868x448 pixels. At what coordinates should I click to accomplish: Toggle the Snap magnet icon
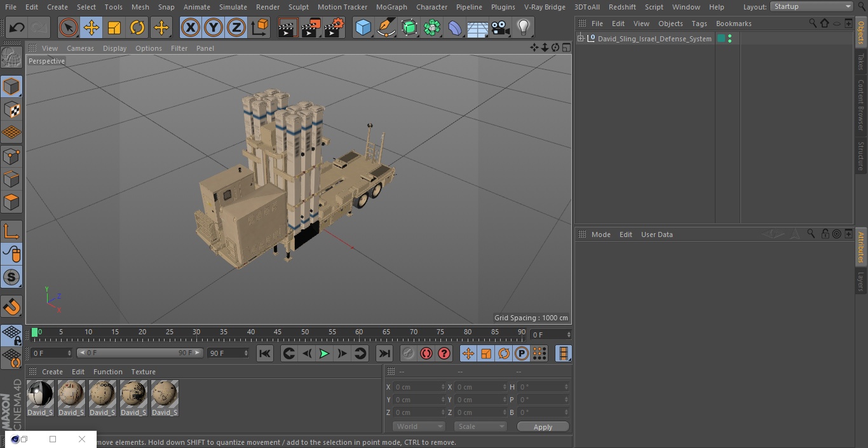tap(11, 308)
